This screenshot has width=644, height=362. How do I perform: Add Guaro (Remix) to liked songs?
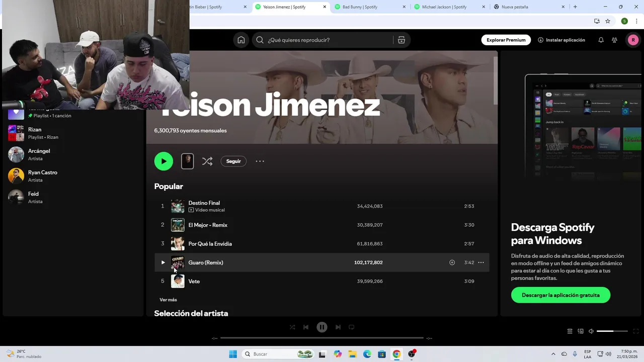click(x=452, y=262)
